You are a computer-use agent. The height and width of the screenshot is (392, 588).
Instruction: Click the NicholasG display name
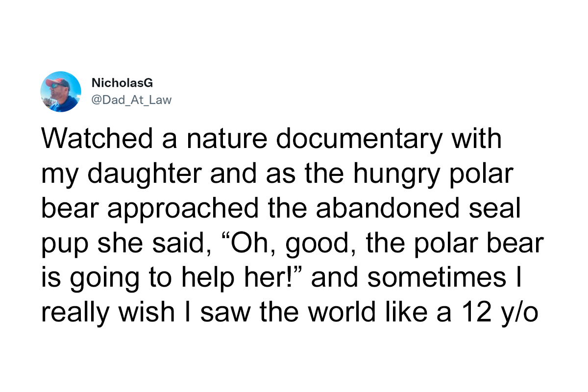pyautogui.click(x=115, y=84)
